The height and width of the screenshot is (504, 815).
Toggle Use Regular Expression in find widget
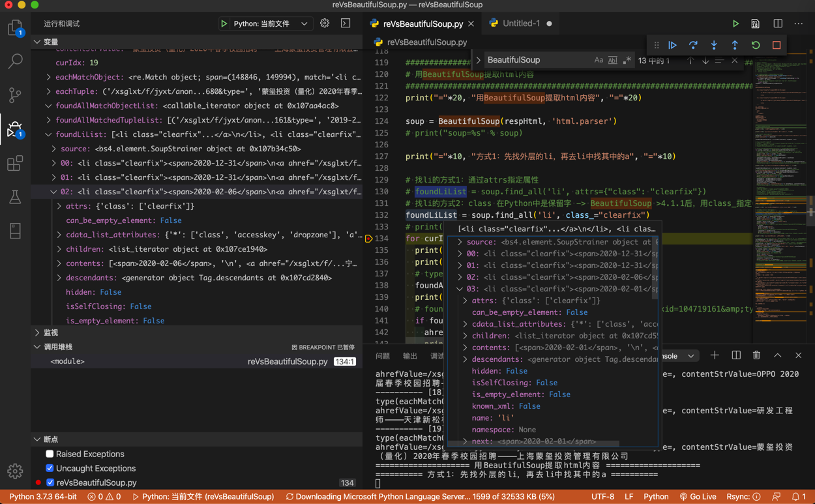pos(627,60)
